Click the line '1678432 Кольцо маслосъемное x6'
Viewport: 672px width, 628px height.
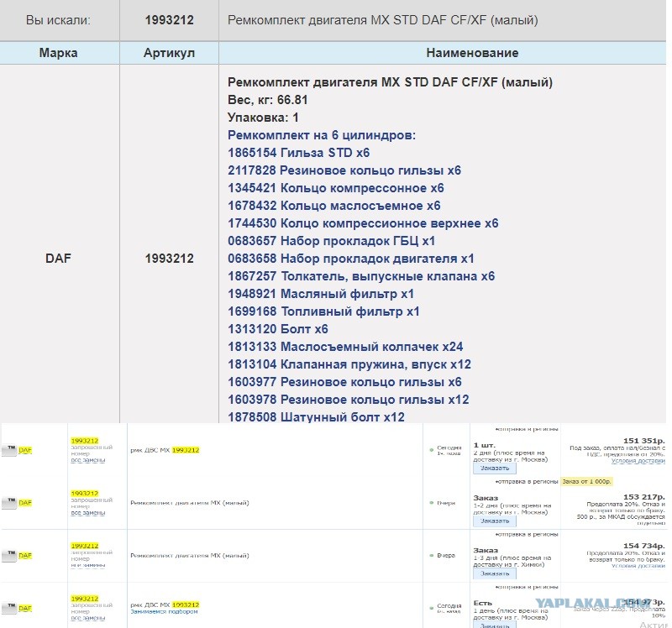coord(333,206)
